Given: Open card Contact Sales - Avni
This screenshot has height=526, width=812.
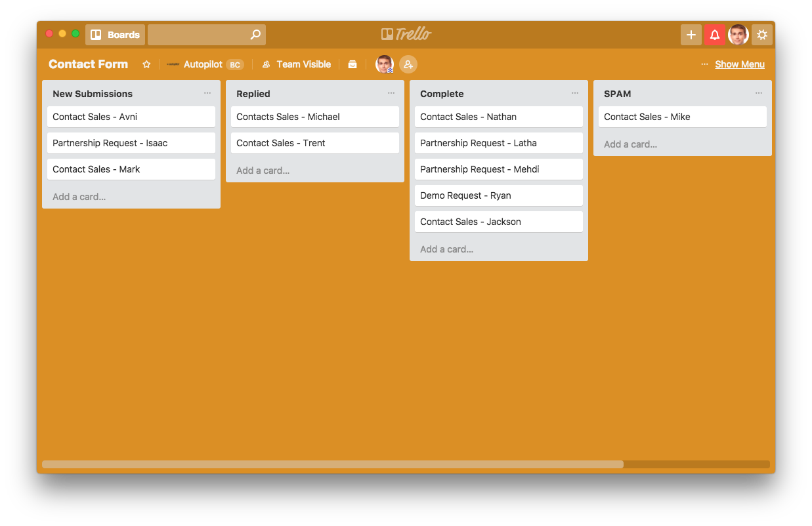Looking at the screenshot, I should [x=131, y=117].
